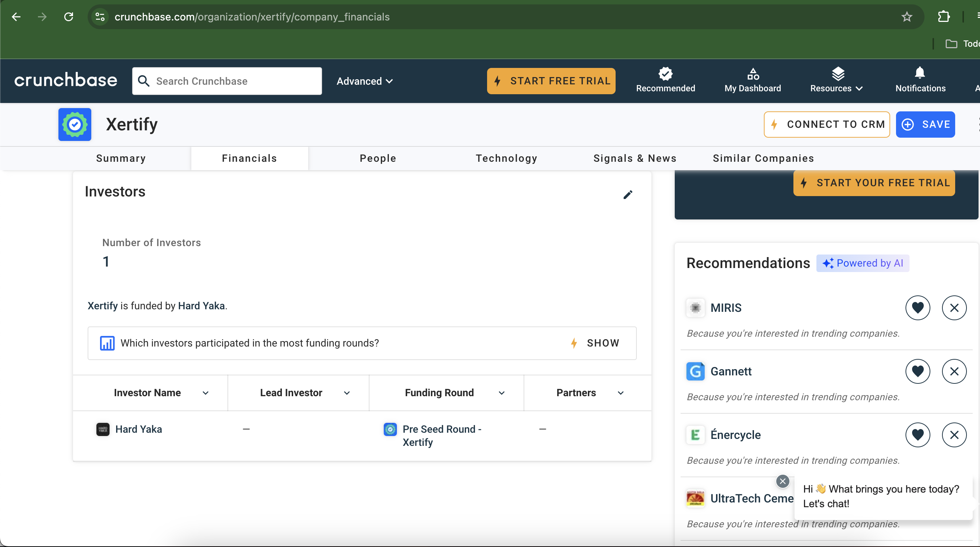Click START FREE TRIAL in header
The width and height of the screenshot is (980, 547).
coord(551,81)
